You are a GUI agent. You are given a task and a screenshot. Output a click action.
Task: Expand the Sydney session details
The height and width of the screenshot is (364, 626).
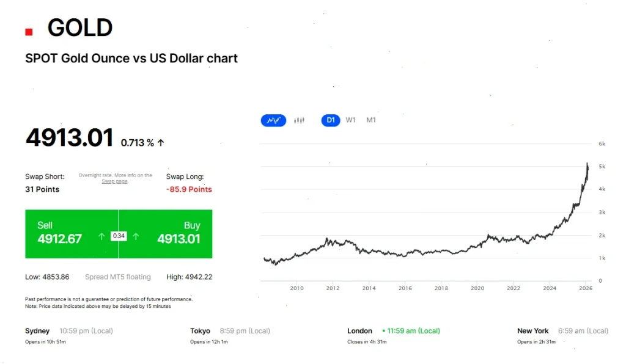pos(37,330)
